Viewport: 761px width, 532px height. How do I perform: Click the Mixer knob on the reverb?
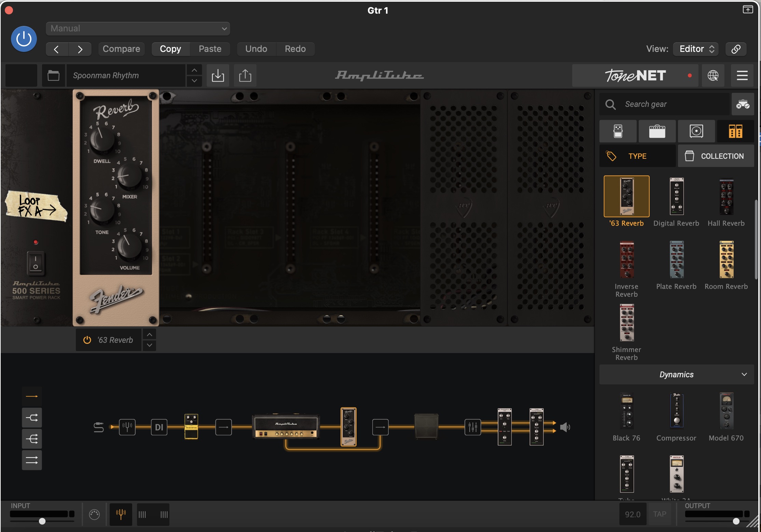tap(129, 176)
